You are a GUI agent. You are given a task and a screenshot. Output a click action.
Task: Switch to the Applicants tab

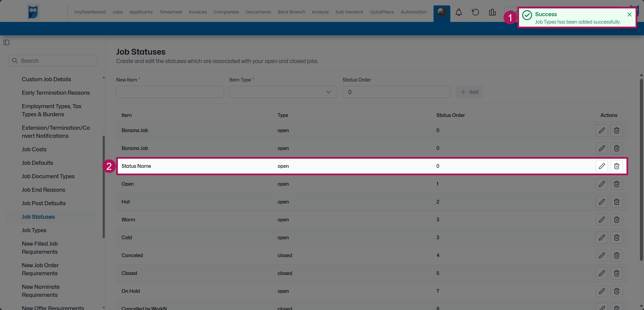[x=141, y=12]
